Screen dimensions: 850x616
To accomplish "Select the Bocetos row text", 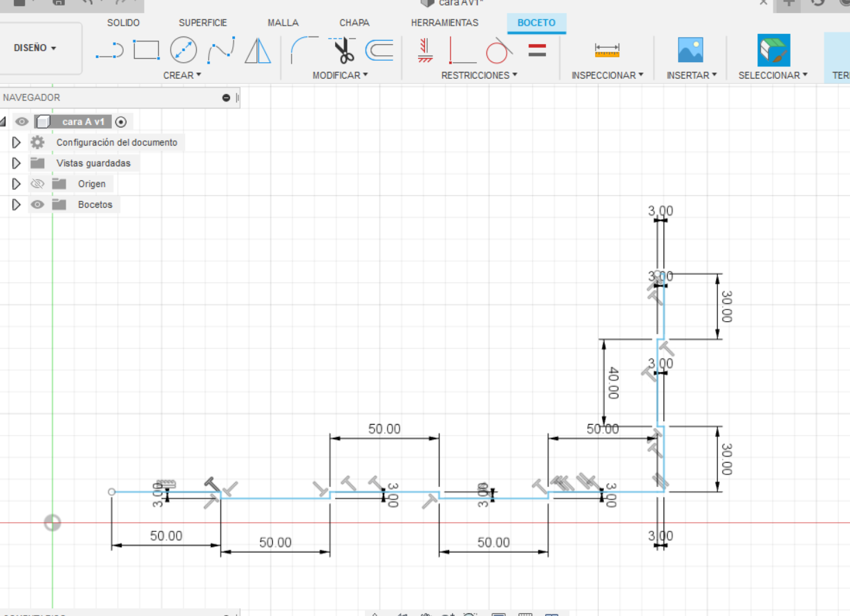I will coord(95,205).
